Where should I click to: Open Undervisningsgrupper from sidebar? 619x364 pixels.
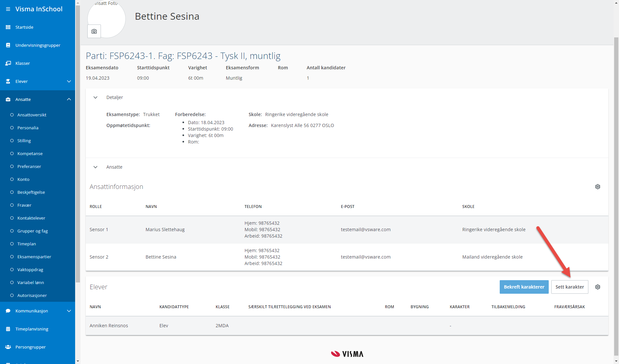point(38,45)
